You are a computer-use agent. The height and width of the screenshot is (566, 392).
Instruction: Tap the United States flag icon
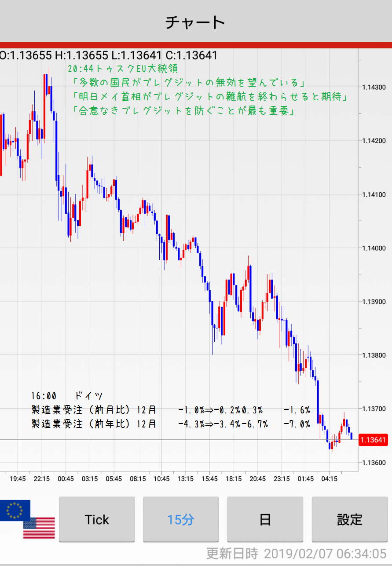[39, 528]
